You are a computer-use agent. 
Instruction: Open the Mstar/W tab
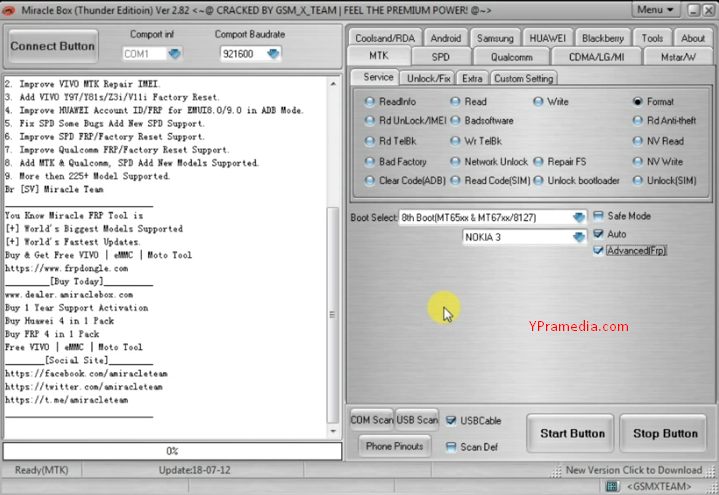pos(679,57)
